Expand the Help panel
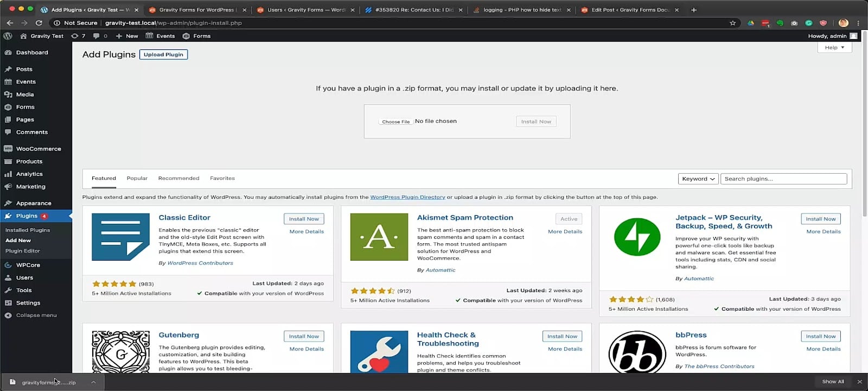Screen dimensions: 868x391 [834, 48]
